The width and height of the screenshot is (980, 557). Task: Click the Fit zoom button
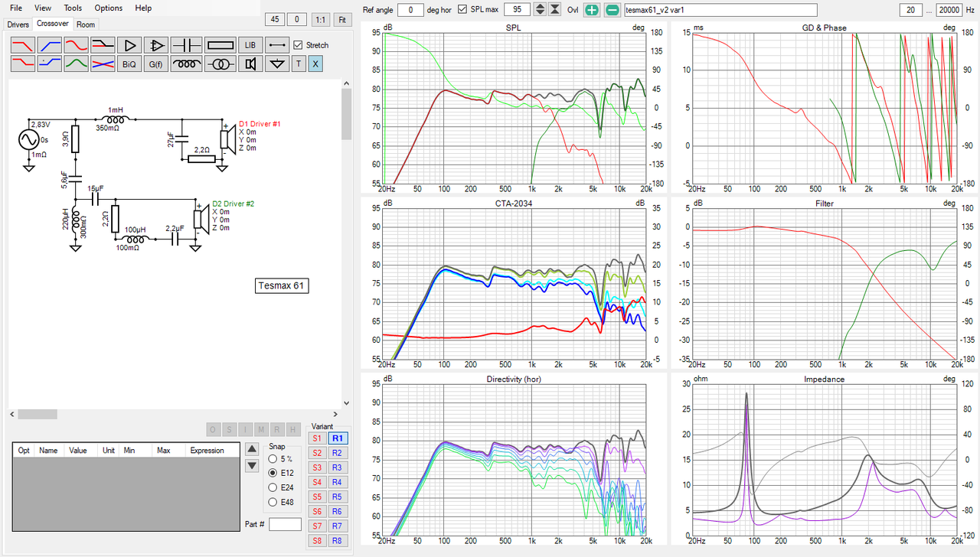[x=341, y=20]
